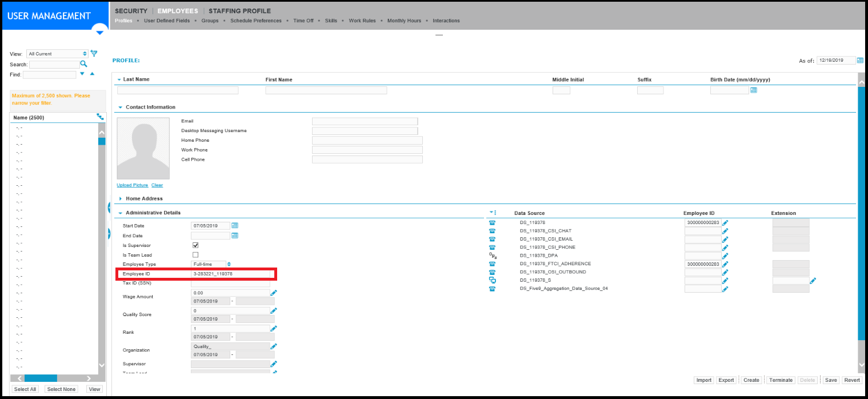The width and height of the screenshot is (868, 399).
Task: Edit Organization with pencil icon
Action: (274, 346)
